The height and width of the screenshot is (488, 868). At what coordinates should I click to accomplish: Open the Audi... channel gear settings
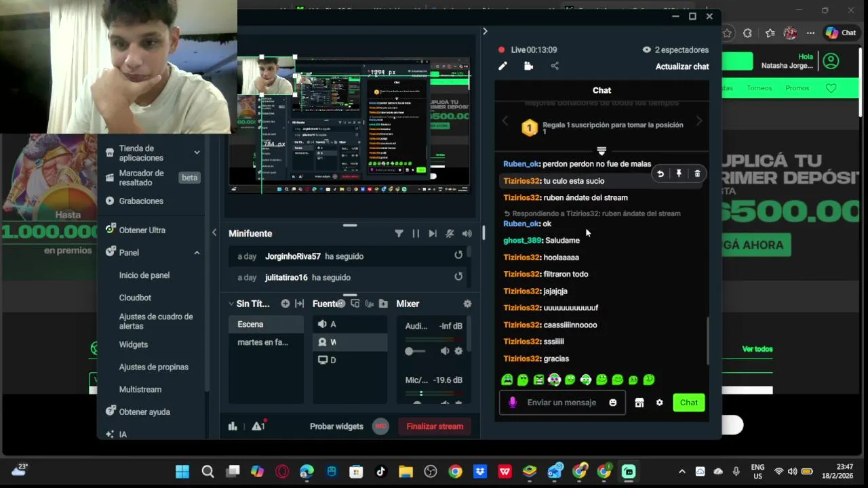458,351
